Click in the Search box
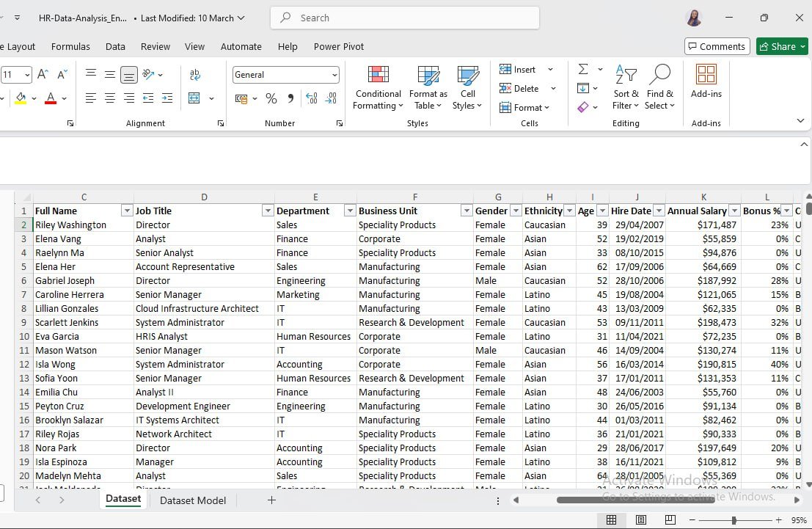 click(405, 18)
